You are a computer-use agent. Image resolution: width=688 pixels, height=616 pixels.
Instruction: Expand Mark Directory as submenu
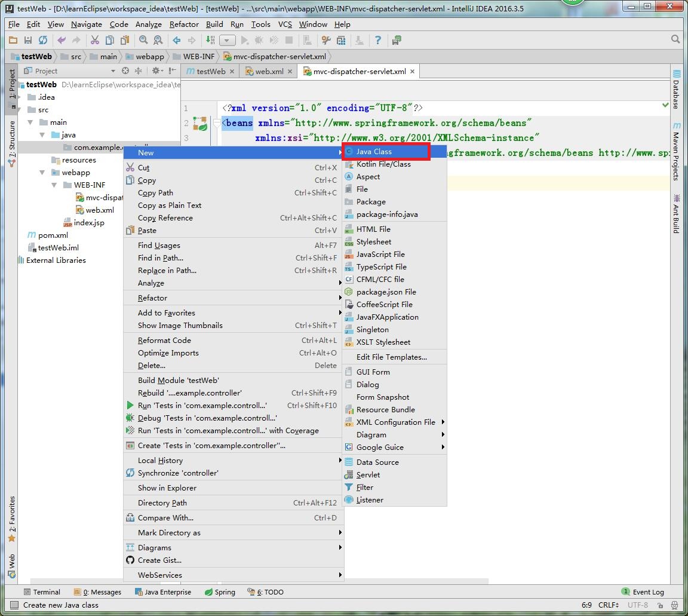(233, 533)
